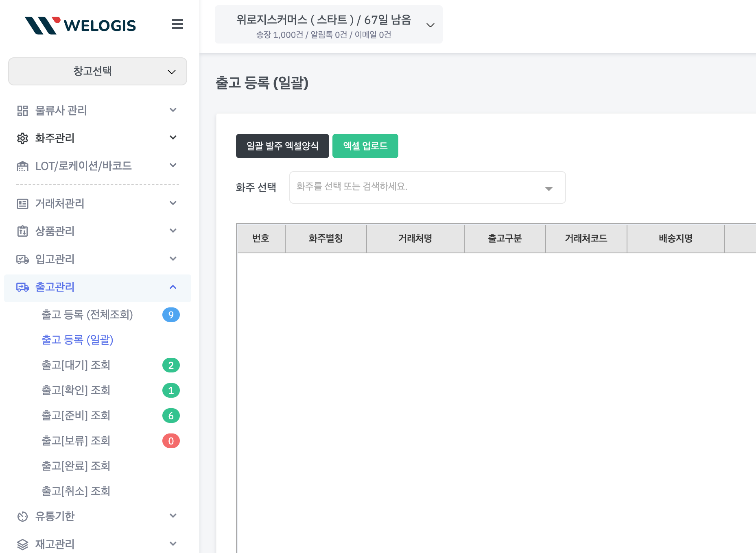
Task: Click the 상품관리 box icon
Action: [x=22, y=231]
